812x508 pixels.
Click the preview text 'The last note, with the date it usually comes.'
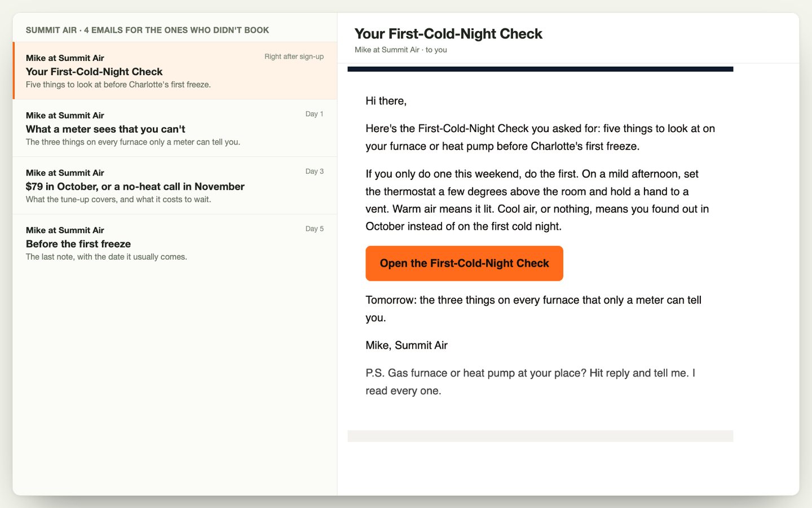point(107,257)
